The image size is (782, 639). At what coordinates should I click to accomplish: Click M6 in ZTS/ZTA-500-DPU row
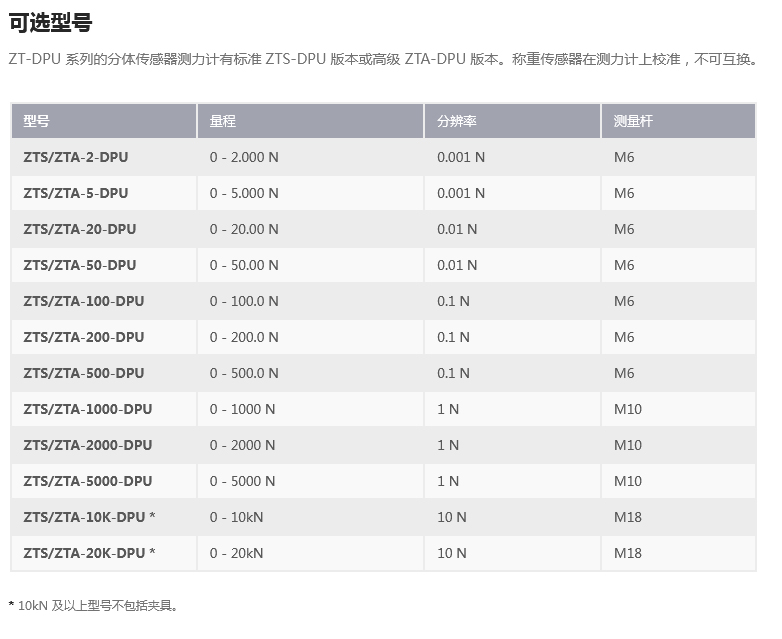tap(624, 373)
